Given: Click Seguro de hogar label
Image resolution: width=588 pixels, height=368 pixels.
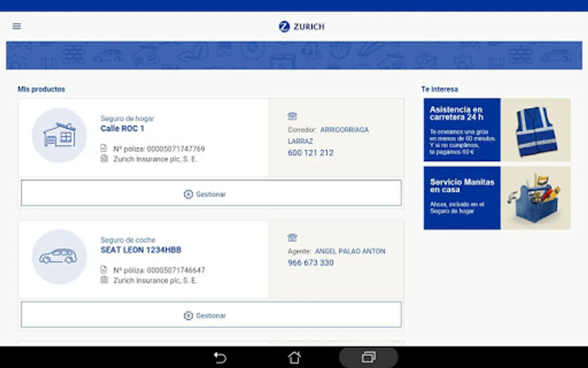Looking at the screenshot, I should point(127,119).
